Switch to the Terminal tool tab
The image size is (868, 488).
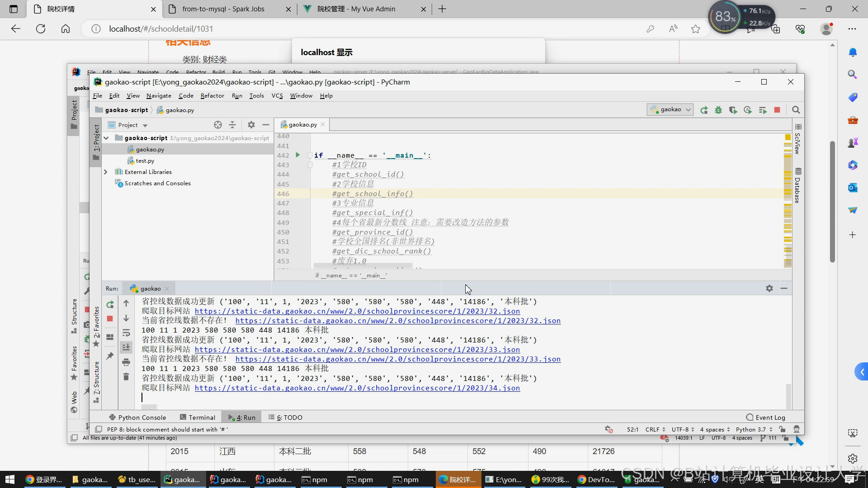point(198,418)
